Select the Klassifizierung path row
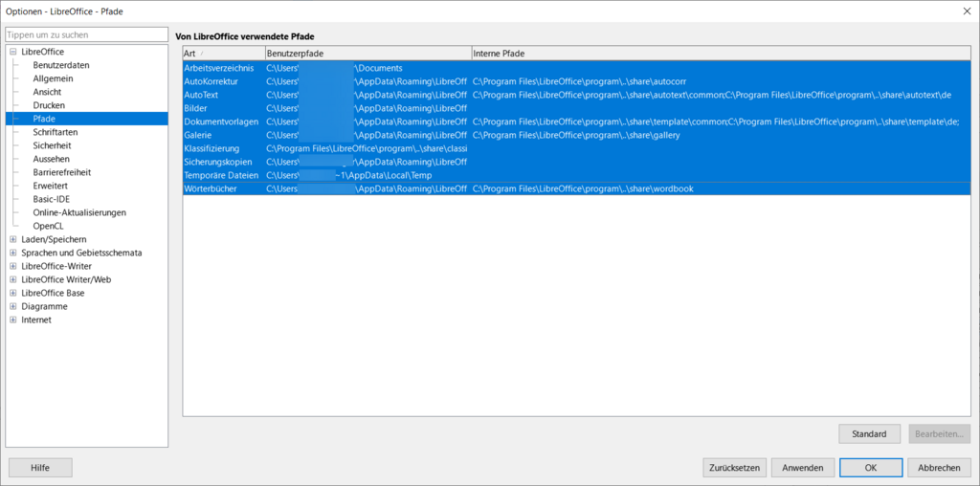Image resolution: width=980 pixels, height=486 pixels. (577, 148)
